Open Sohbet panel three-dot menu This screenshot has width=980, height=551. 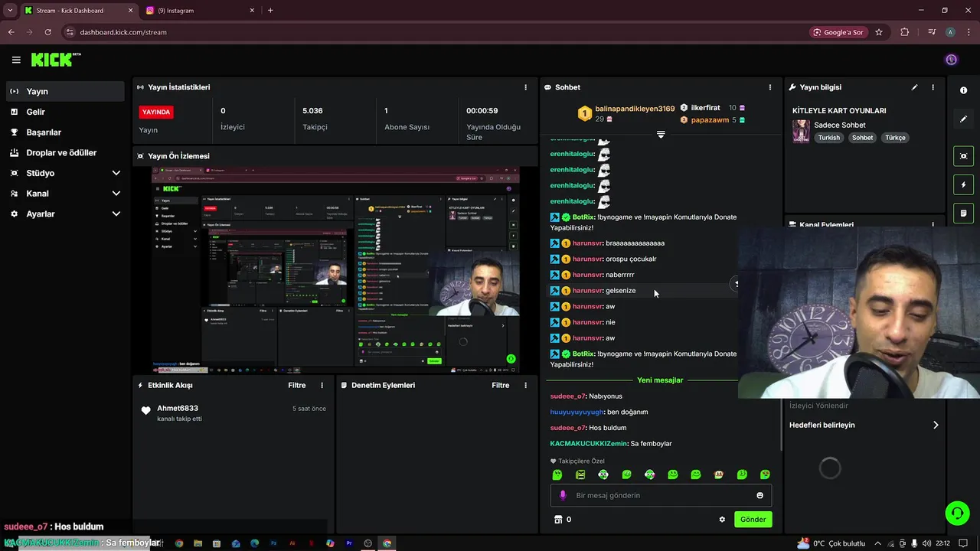(x=770, y=87)
